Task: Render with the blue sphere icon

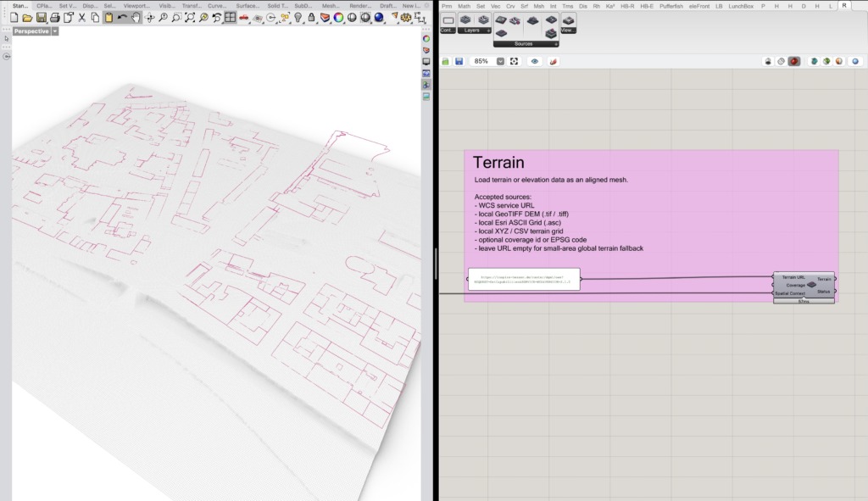Action: click(379, 18)
